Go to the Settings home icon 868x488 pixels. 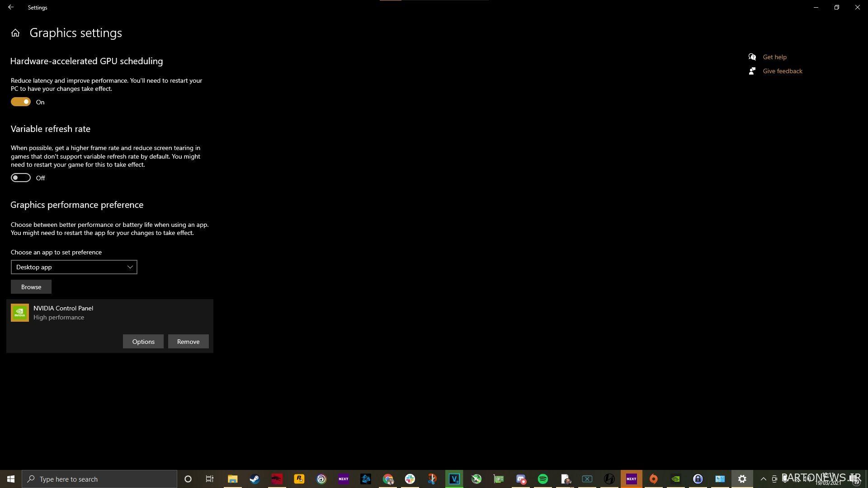coord(15,33)
